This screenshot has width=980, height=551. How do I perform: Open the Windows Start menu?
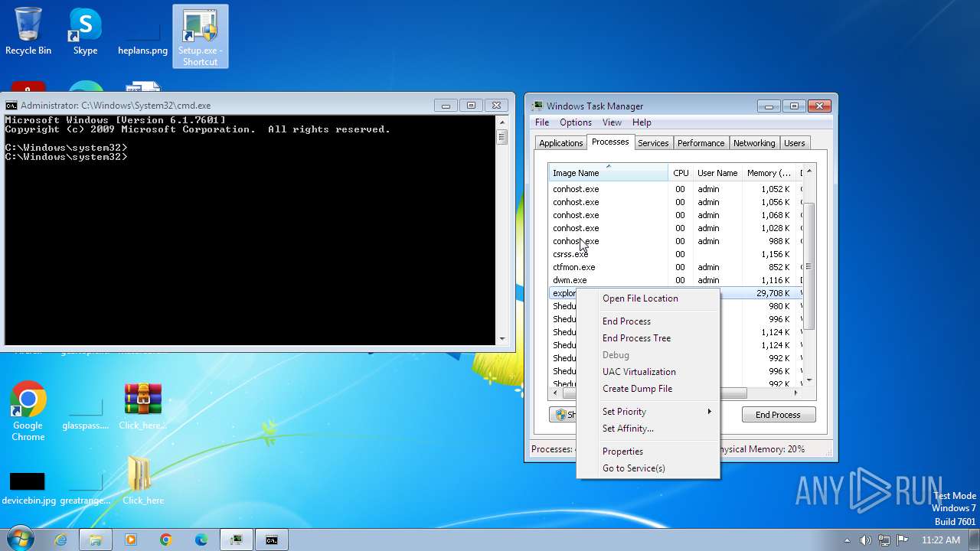click(x=19, y=540)
